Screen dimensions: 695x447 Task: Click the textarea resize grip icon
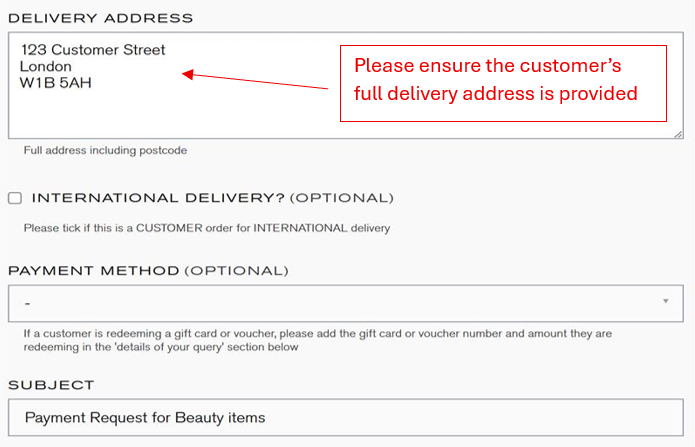click(677, 132)
